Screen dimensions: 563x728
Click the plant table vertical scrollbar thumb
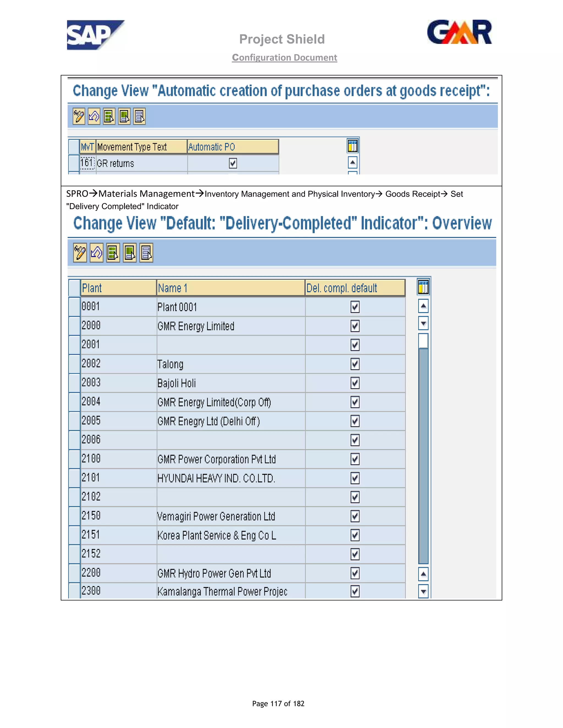(x=423, y=341)
